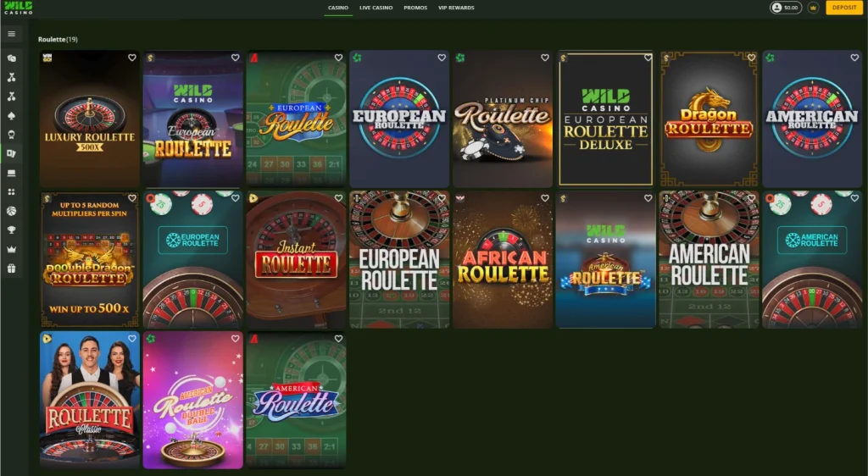
Task: Open the Promos tab
Action: click(x=415, y=8)
